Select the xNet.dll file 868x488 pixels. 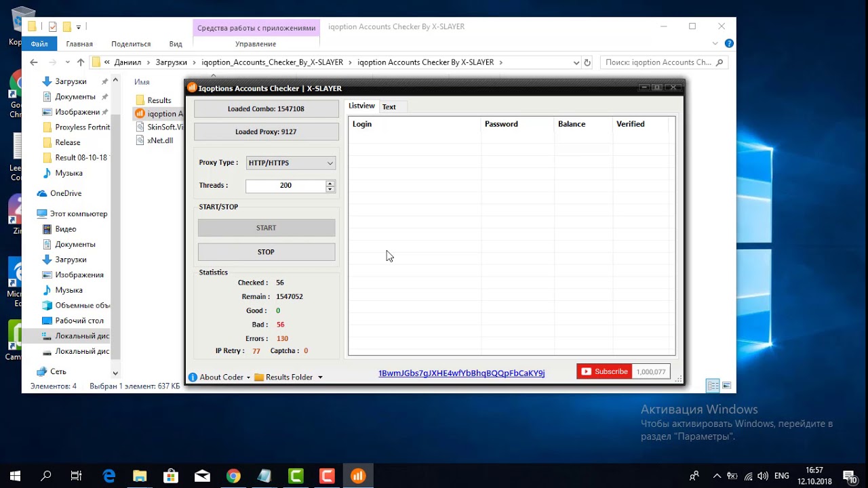[x=160, y=141]
